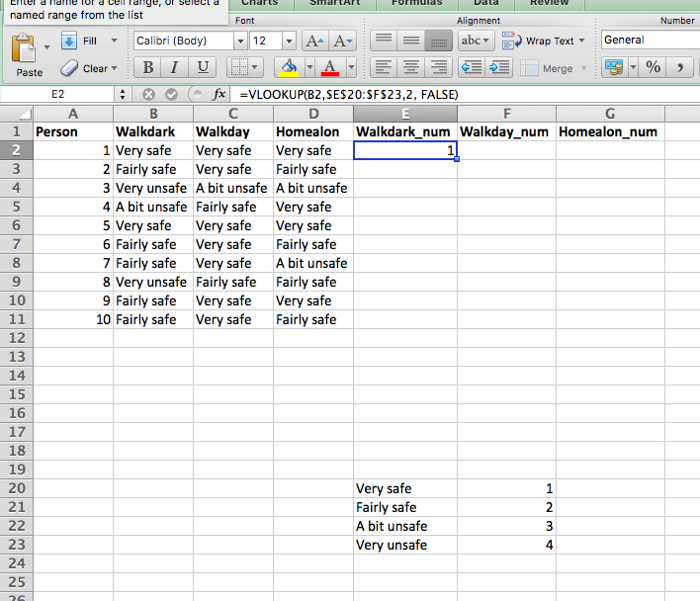Decrease font size with the smaller A icon
Viewport: 700px width, 601px height.
click(x=343, y=42)
